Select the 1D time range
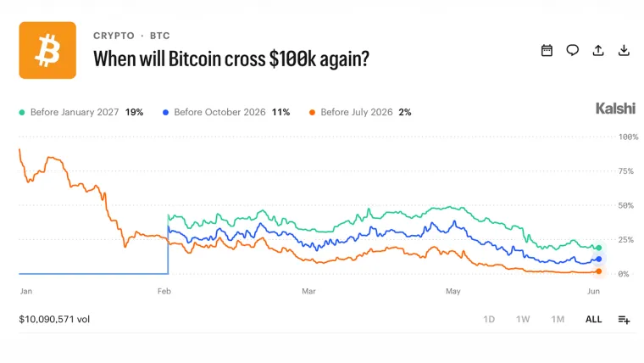The height and width of the screenshot is (363, 644). [x=489, y=320]
